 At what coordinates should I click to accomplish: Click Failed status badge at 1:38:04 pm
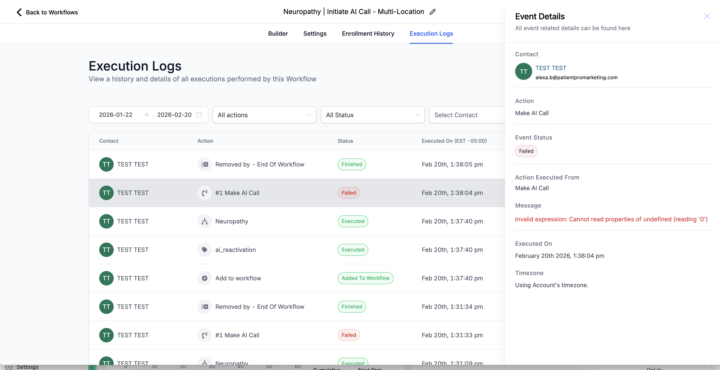coord(349,193)
